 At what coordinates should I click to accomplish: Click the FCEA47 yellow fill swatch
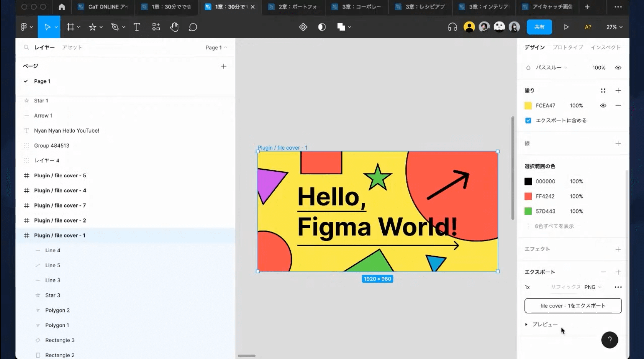click(528, 106)
